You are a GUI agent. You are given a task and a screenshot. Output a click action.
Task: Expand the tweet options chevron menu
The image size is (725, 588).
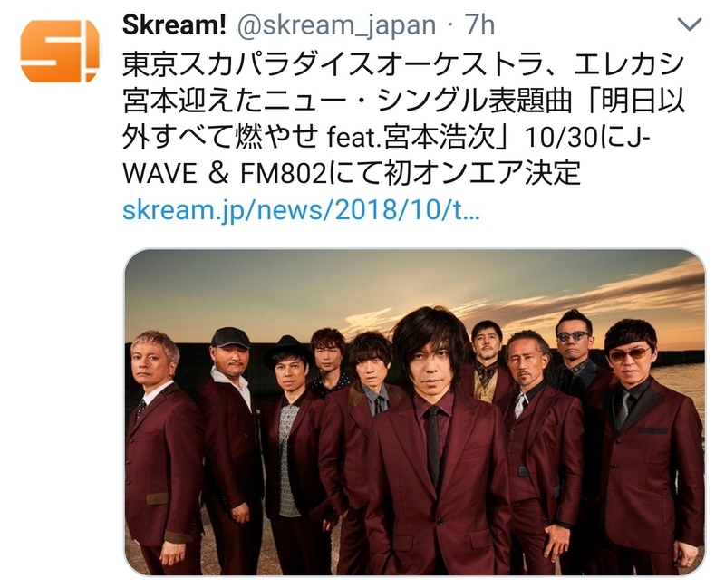(690, 24)
